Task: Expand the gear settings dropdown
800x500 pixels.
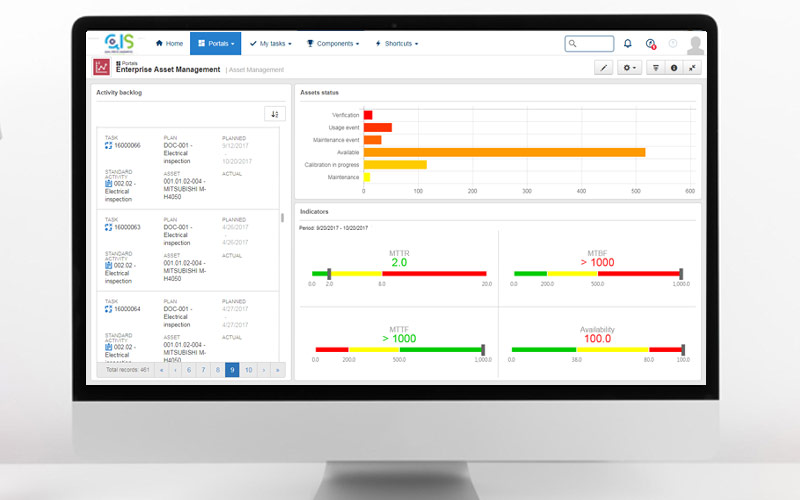Action: pos(630,68)
